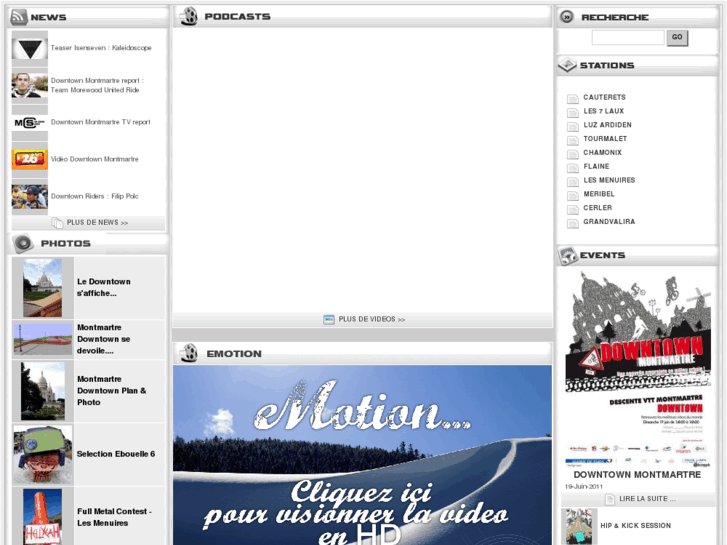Click the MS logo news thumbnail

(30, 123)
